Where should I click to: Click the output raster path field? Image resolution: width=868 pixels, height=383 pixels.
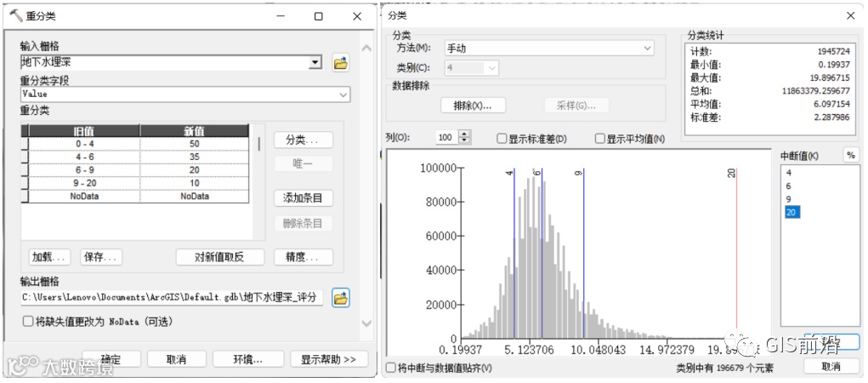click(x=172, y=297)
